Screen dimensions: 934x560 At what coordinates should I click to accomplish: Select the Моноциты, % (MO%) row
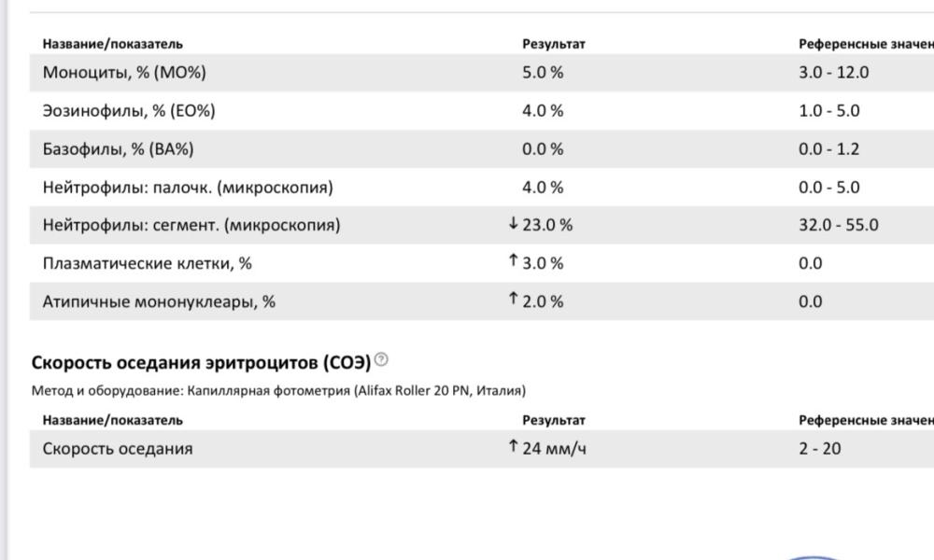pos(482,73)
